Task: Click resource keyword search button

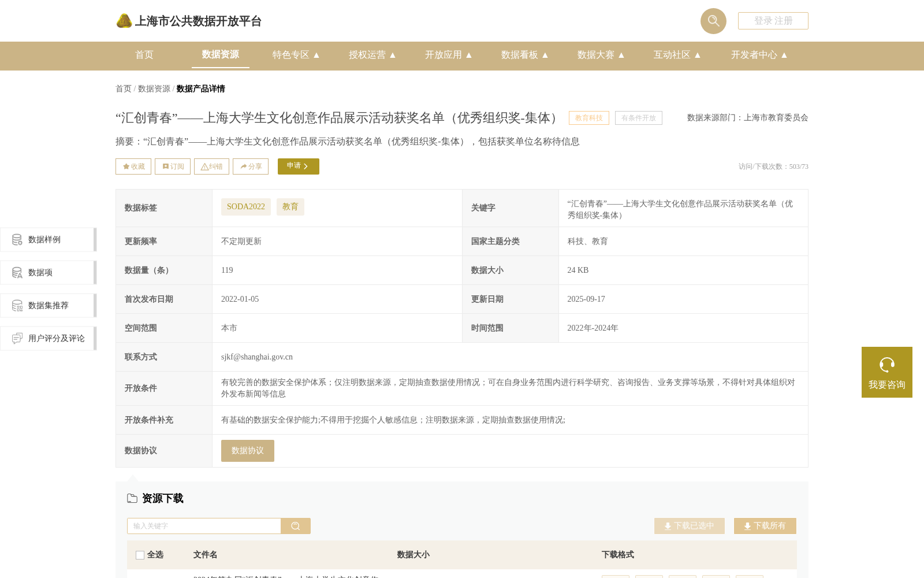Action: point(296,526)
